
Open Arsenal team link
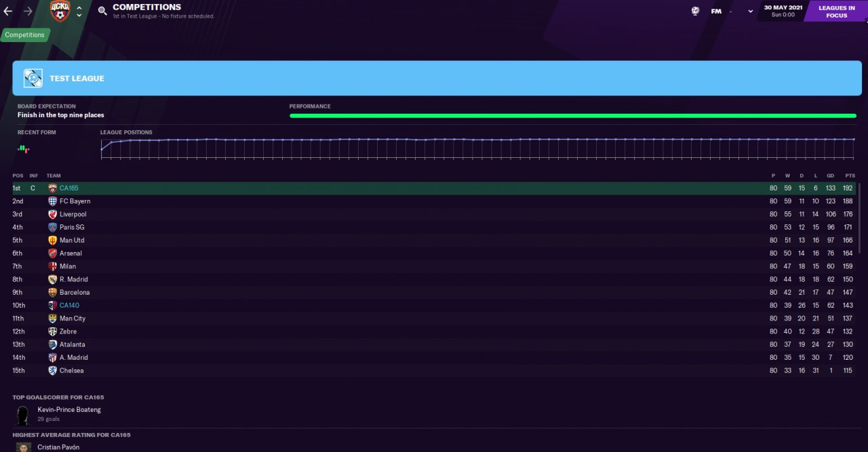coord(71,253)
